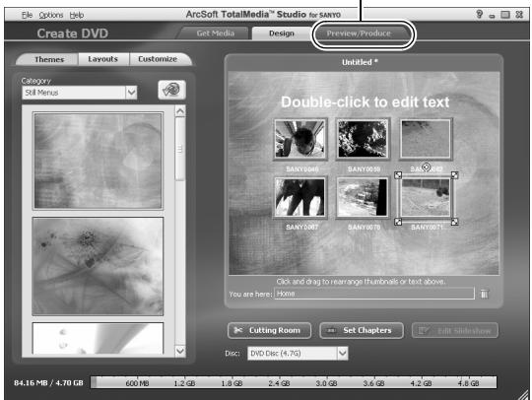Image resolution: width=532 pixels, height=400 pixels.
Task: Click the bottom-right resize handle of SANY0071
Action: (x=454, y=222)
